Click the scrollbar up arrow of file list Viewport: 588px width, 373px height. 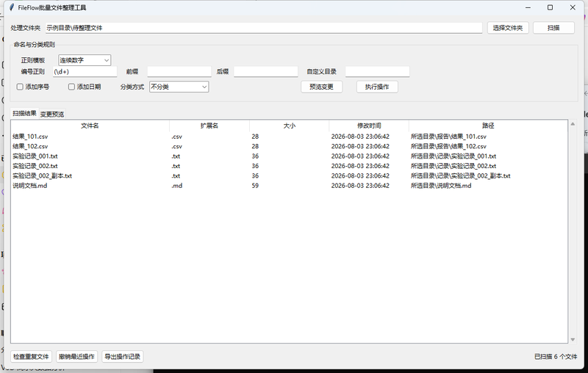573,124
